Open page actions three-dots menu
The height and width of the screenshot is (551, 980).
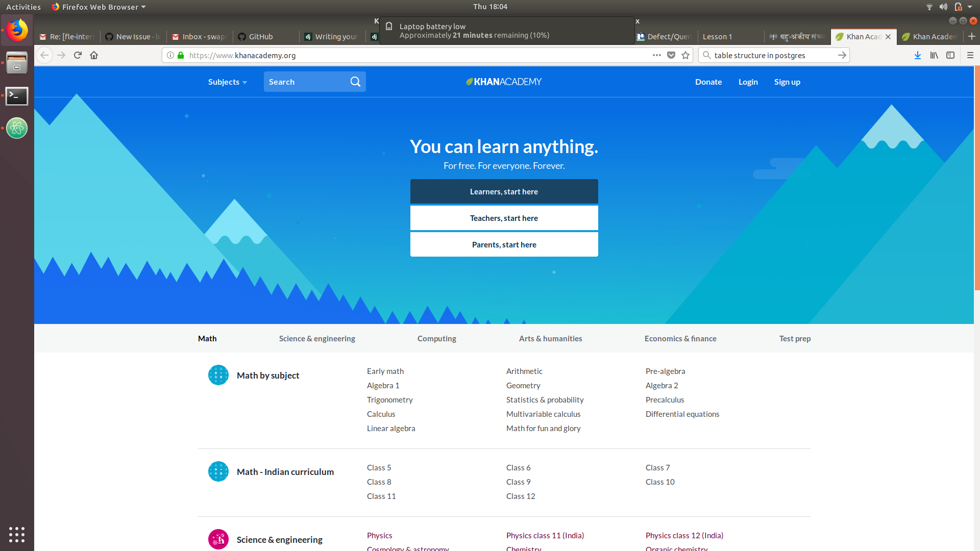coord(656,55)
